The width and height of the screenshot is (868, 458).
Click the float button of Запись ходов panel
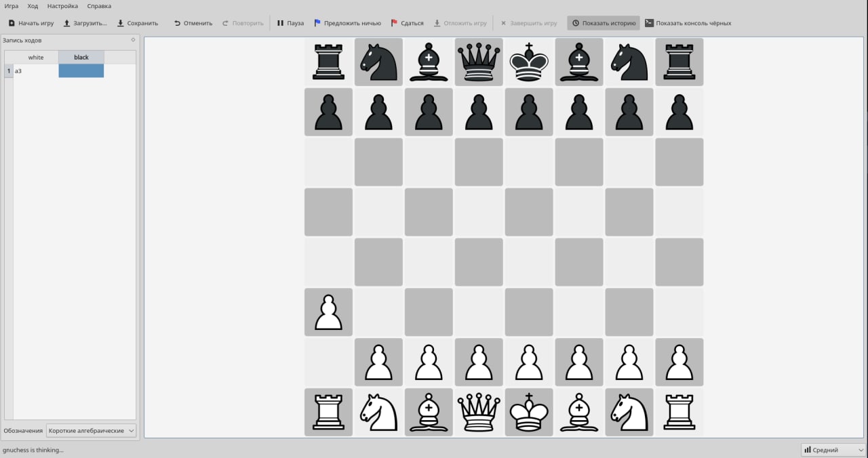coord(133,40)
